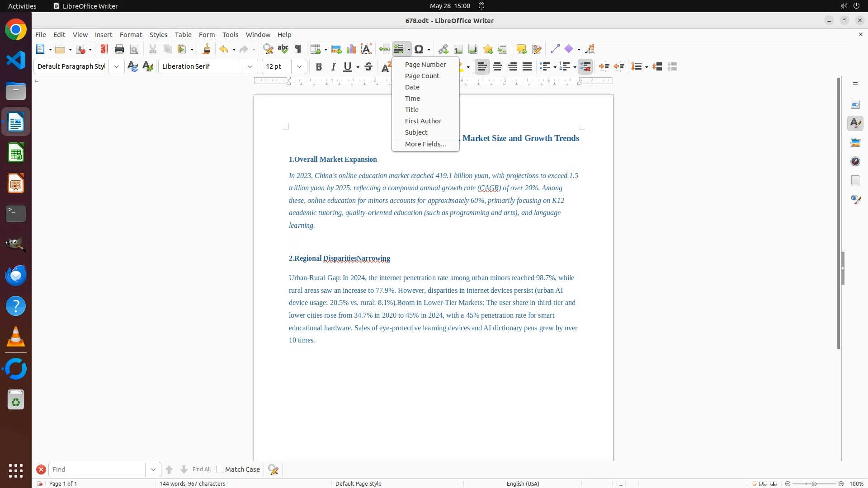This screenshot has height=488, width=868.
Task: Open the font size dropdown
Action: tap(299, 66)
